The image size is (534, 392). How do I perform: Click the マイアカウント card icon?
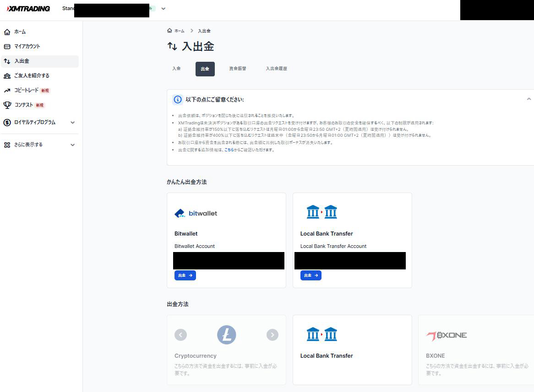click(x=7, y=47)
